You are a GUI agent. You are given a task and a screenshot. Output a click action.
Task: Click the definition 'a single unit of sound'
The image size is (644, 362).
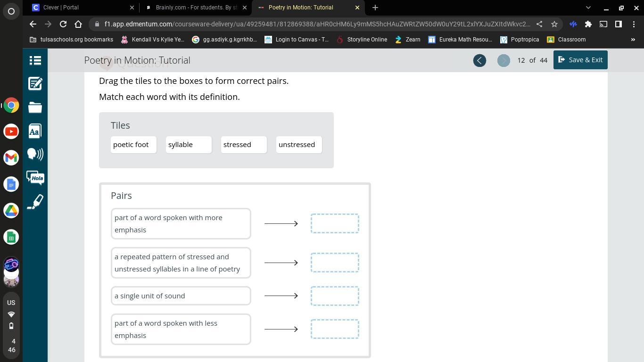tap(181, 296)
